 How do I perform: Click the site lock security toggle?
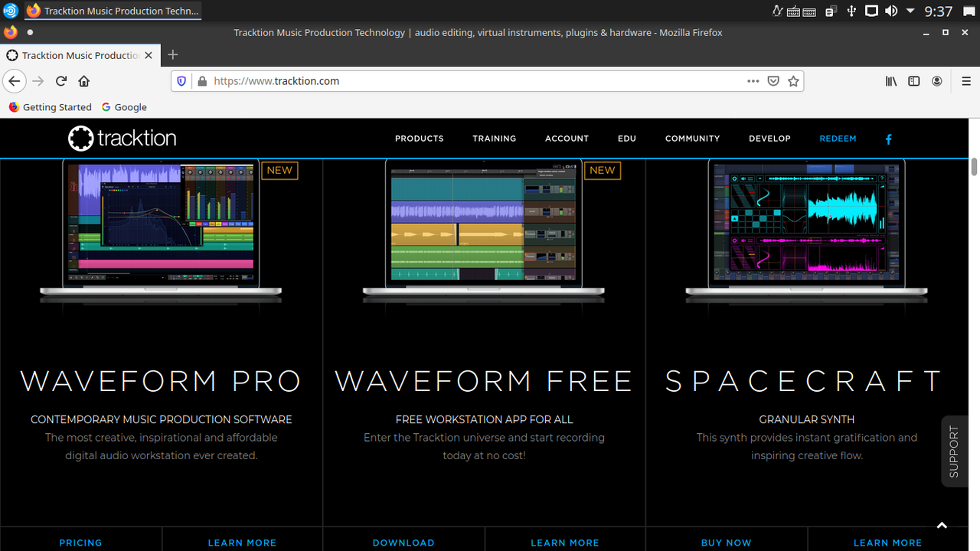coord(201,80)
